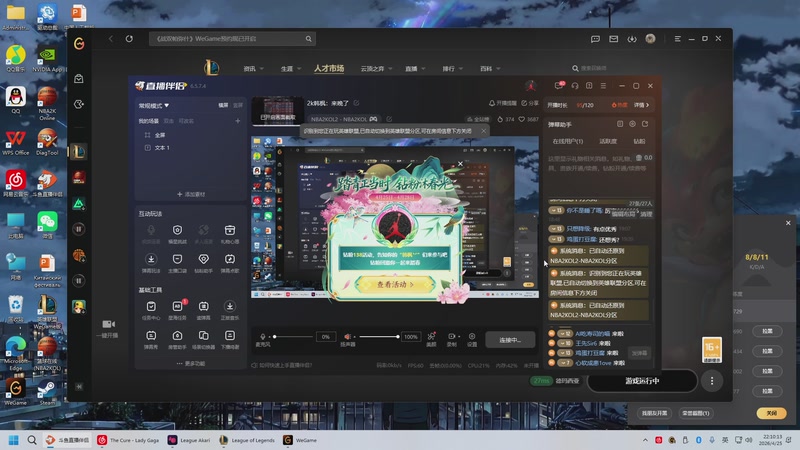
Task: Open WeGame download manager icon
Action: [632, 39]
